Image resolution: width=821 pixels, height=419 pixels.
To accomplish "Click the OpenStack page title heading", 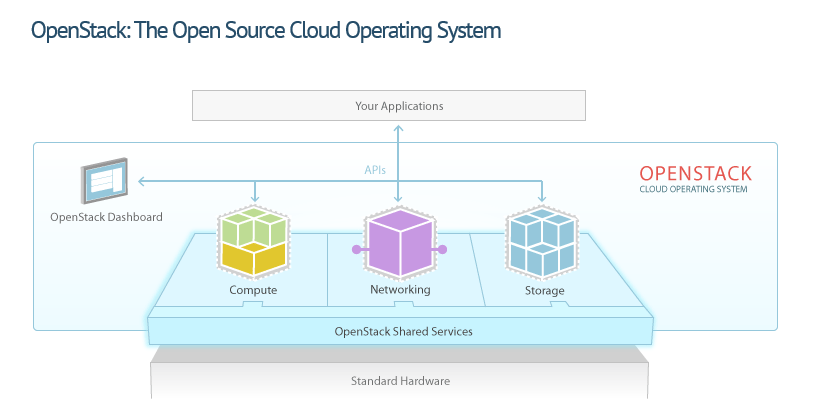I will click(266, 30).
